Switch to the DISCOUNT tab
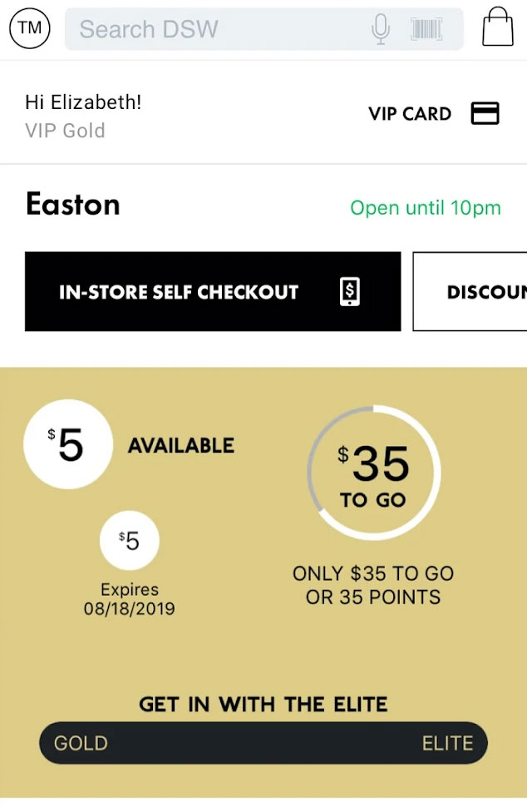Image resolution: width=527 pixels, height=812 pixels. (482, 291)
